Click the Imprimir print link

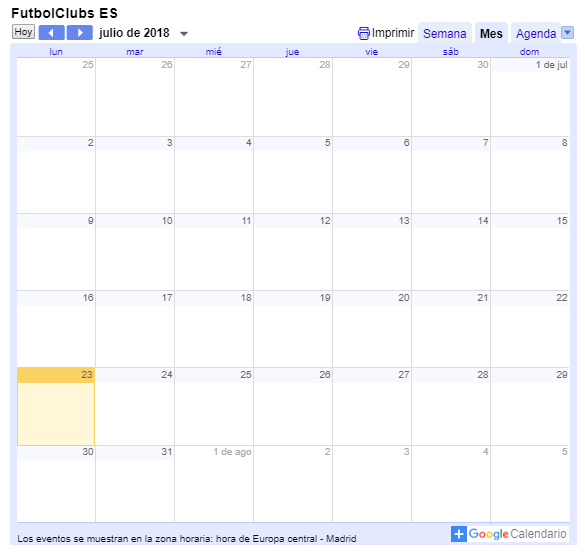click(393, 33)
